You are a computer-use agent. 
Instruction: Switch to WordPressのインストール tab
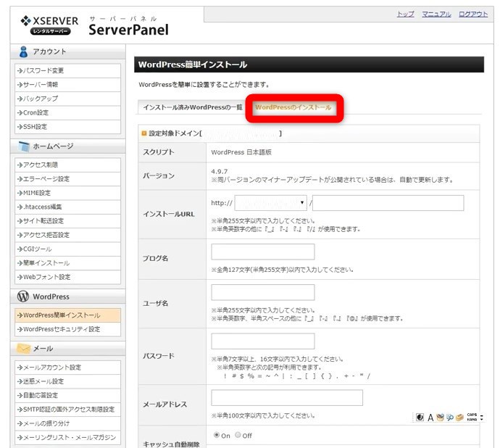tap(293, 107)
